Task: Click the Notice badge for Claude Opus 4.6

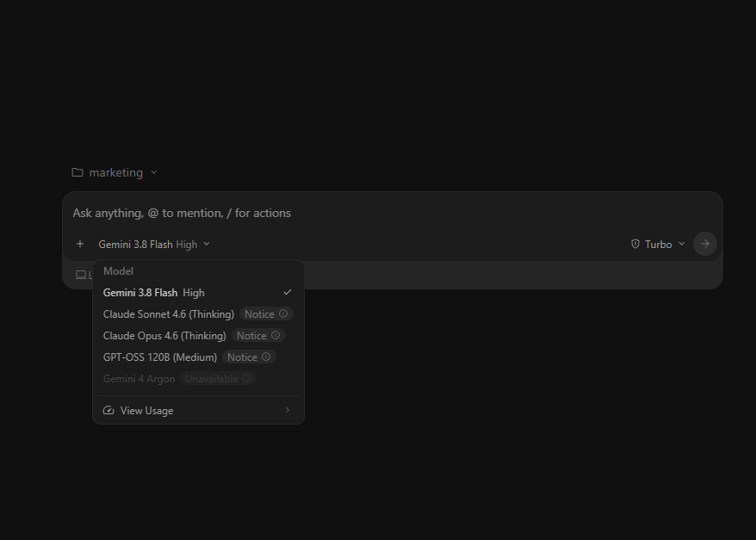Action: pyautogui.click(x=258, y=336)
